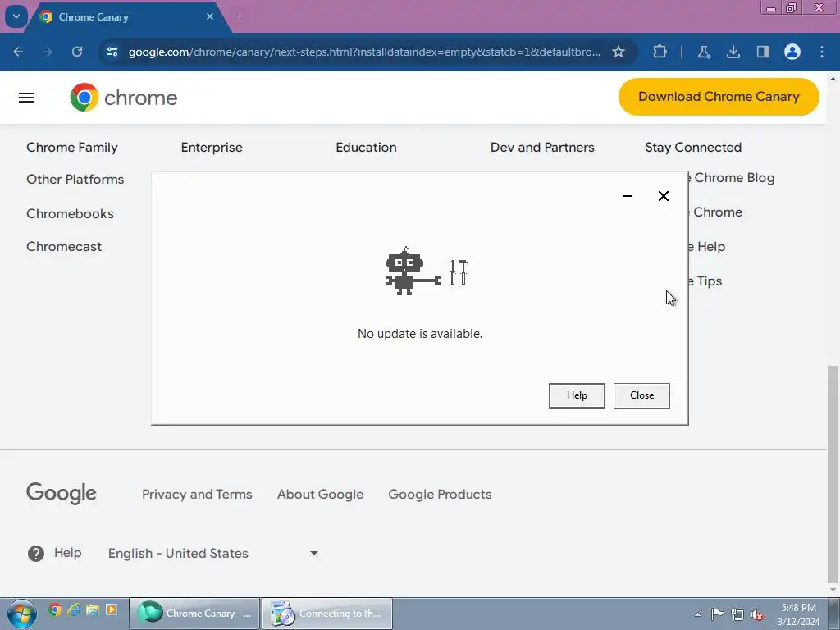Open Action Center flag icon in tray
Viewport: 840px width, 630px height.
tap(717, 614)
